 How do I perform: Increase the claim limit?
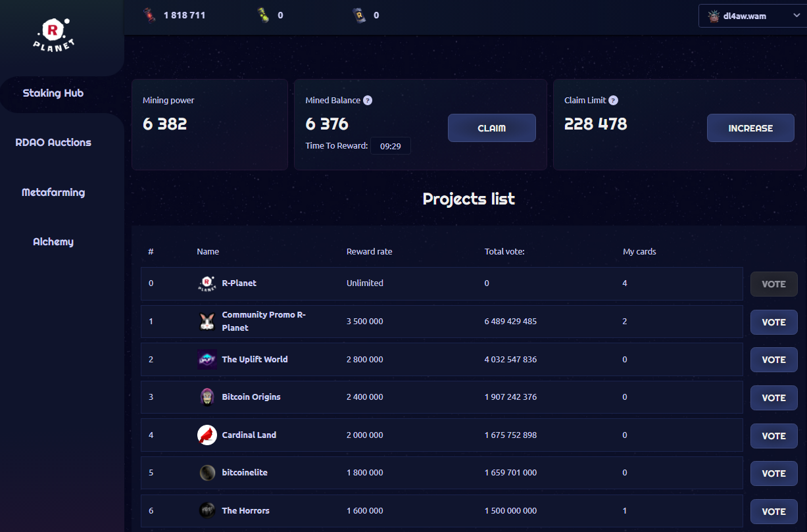click(750, 128)
